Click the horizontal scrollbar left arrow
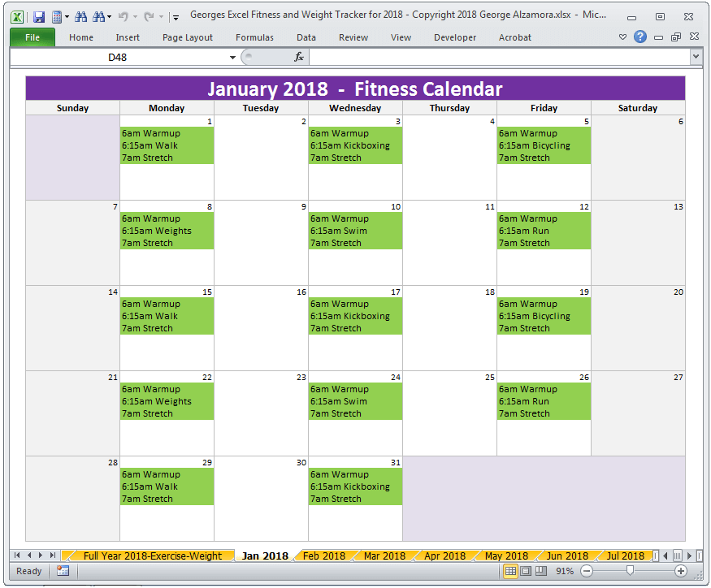 pos(665,556)
